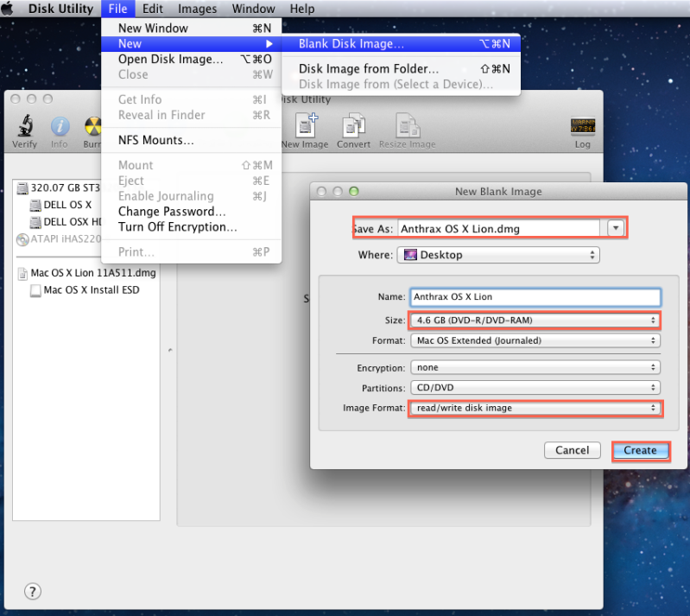Image resolution: width=690 pixels, height=616 pixels.
Task: Click the Name field Anthrax OS X Lion
Action: pyautogui.click(x=535, y=297)
